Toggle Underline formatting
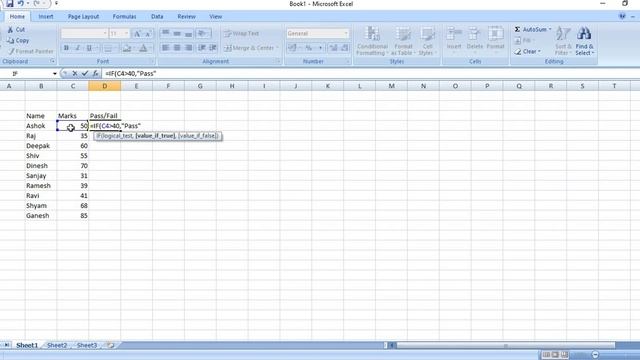 [x=89, y=48]
